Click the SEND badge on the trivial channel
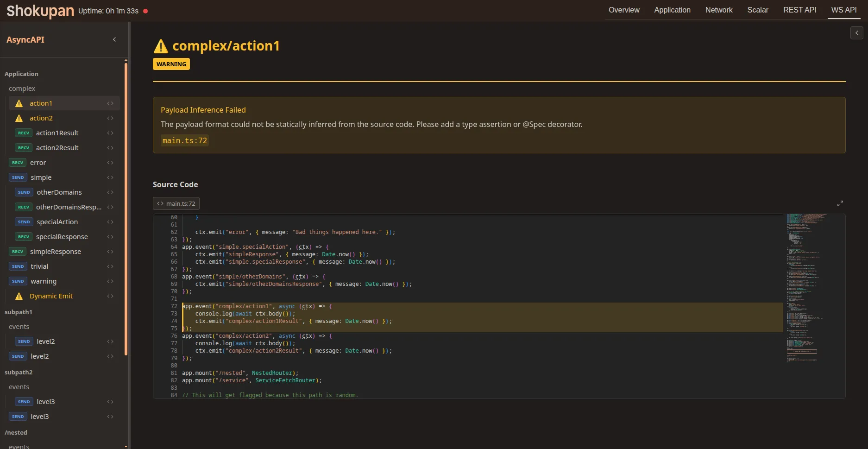This screenshot has height=449, width=868. pyautogui.click(x=17, y=266)
